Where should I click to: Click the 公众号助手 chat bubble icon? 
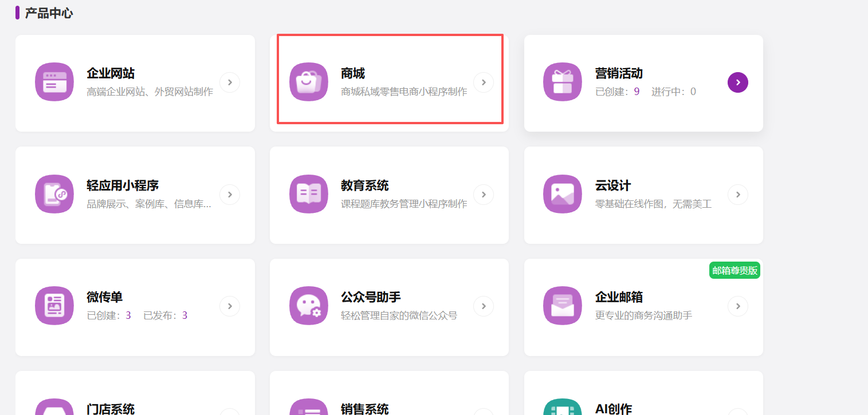tap(309, 306)
